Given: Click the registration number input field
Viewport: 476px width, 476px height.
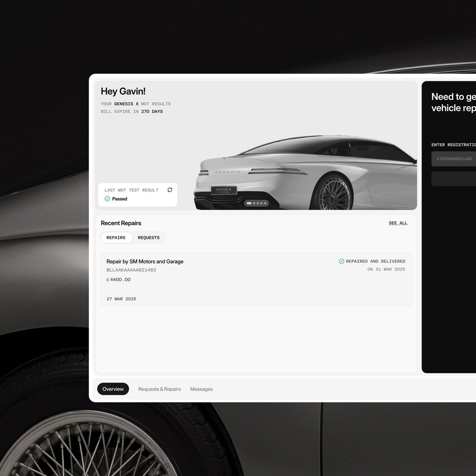Looking at the screenshot, I should tap(454, 159).
